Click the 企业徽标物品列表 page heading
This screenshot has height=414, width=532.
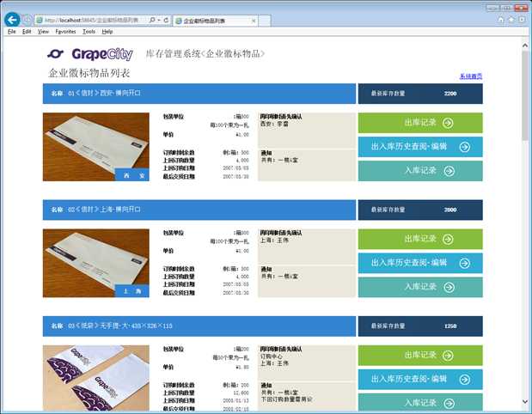point(89,73)
